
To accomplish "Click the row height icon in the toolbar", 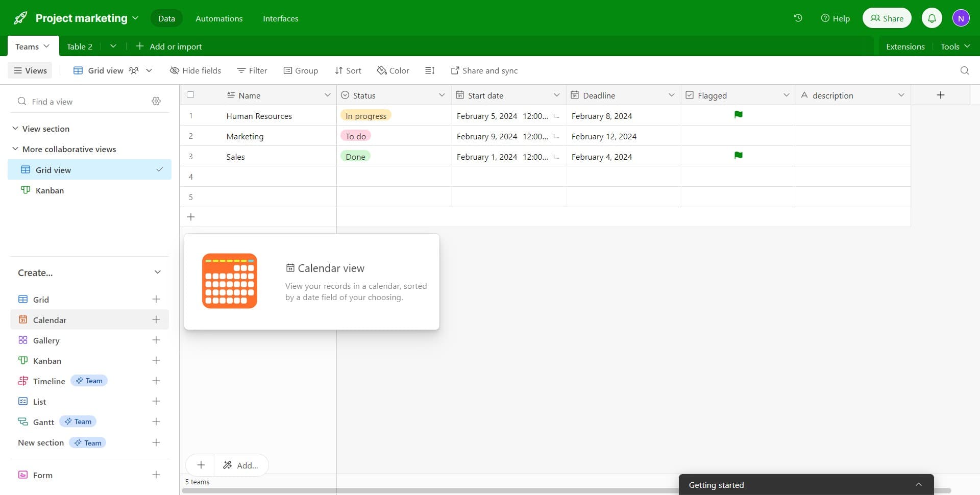I will pos(430,70).
